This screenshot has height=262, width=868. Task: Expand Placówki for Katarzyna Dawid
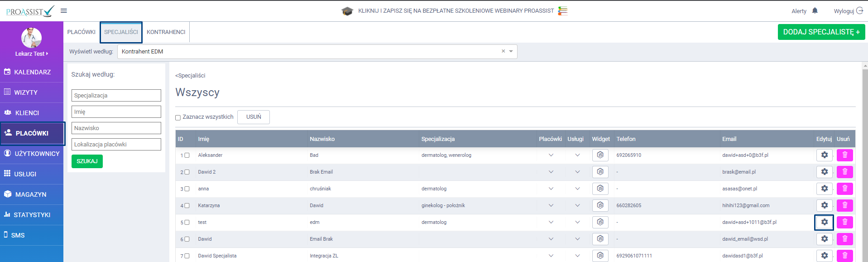coord(551,205)
